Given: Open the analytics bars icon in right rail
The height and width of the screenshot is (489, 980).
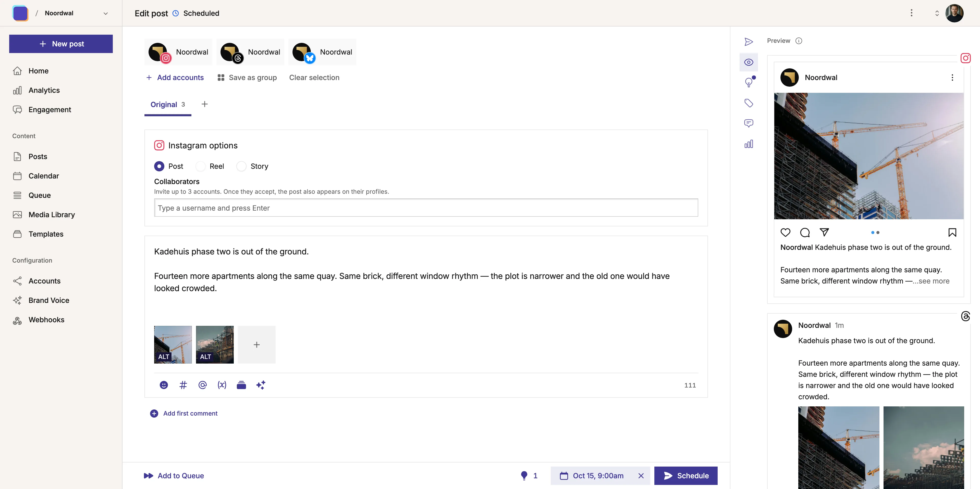Looking at the screenshot, I should click(x=748, y=144).
